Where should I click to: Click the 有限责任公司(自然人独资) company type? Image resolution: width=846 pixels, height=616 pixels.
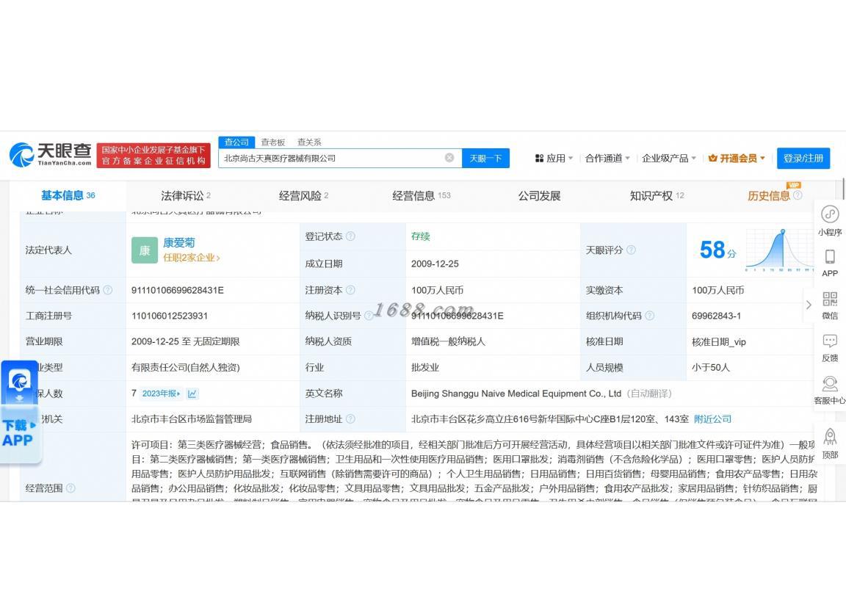tap(186, 367)
